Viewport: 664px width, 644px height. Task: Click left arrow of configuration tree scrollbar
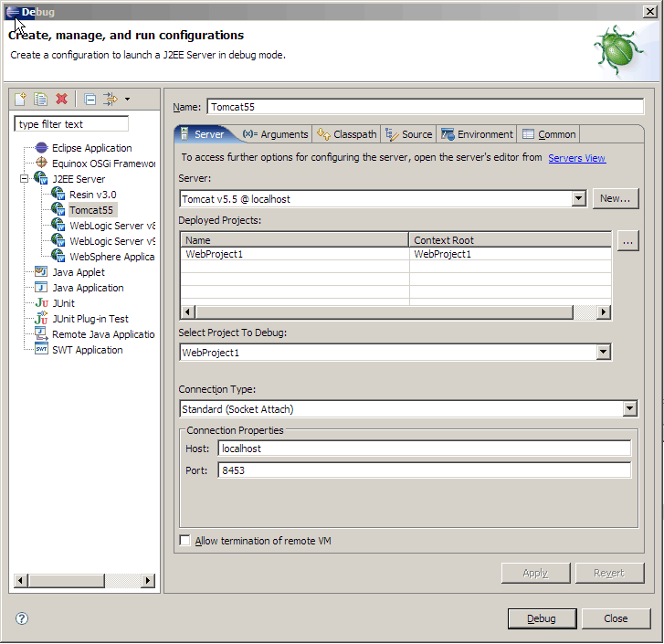(x=21, y=580)
